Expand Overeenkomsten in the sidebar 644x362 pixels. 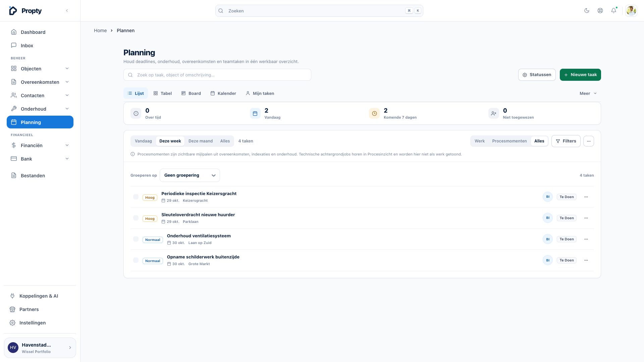tap(40, 82)
